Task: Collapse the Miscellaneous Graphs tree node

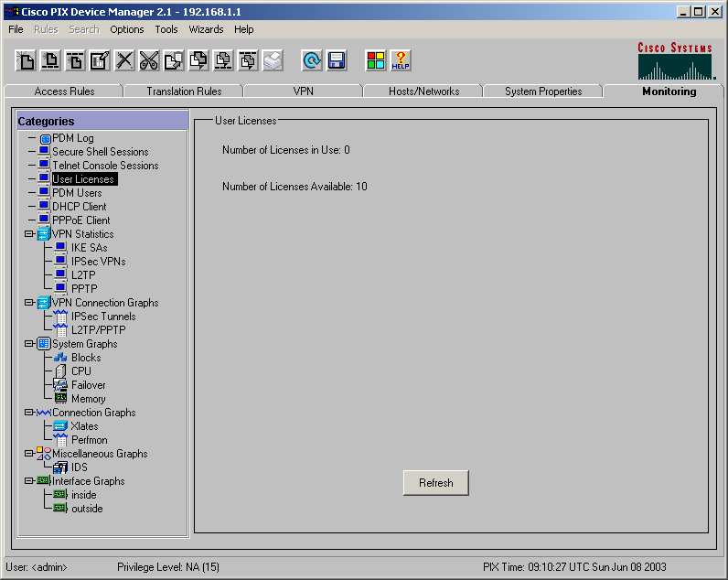Action: [29, 453]
